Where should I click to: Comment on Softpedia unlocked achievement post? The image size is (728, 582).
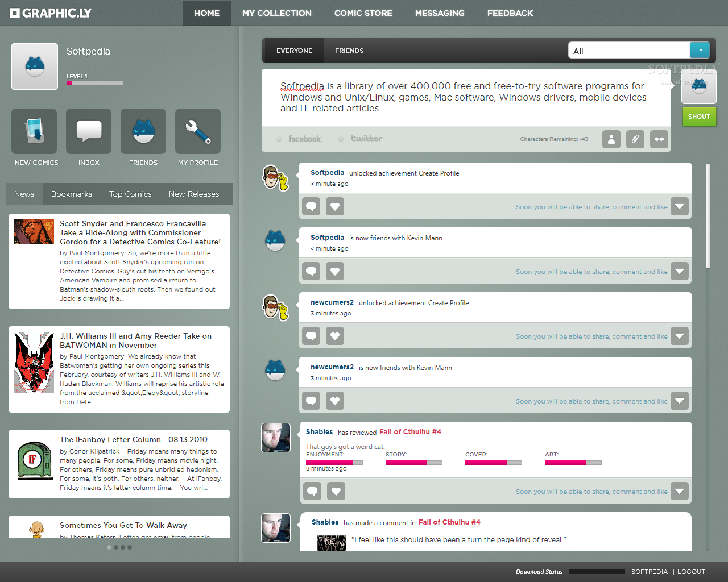tap(311, 206)
